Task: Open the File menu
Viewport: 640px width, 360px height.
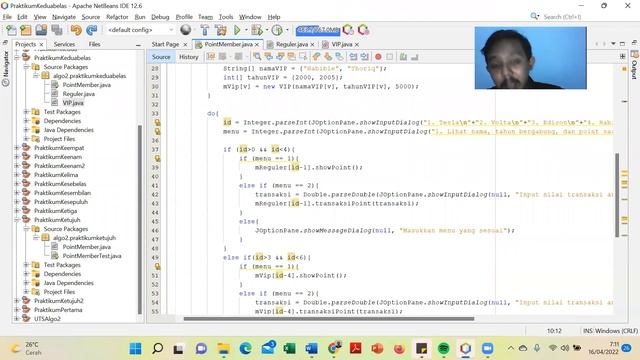Action: pos(7,17)
